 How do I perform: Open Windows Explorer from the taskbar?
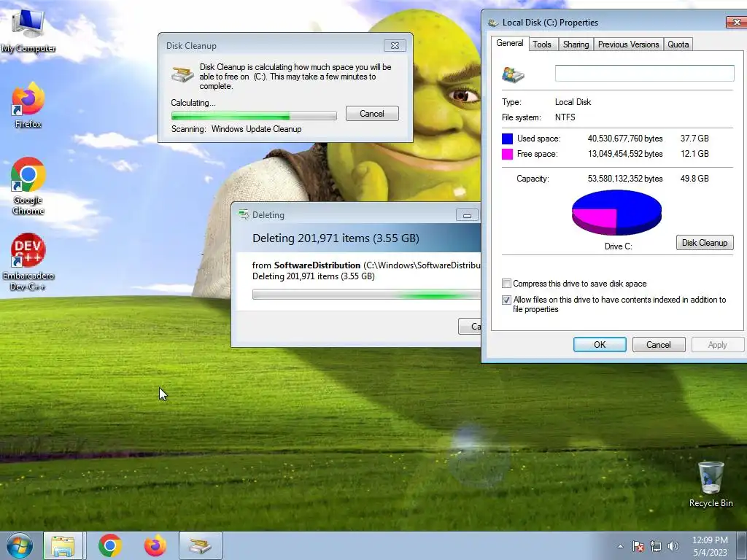pos(63,545)
